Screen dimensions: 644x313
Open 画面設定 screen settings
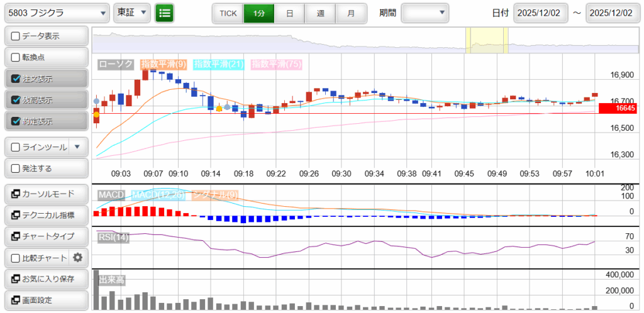[x=46, y=300]
